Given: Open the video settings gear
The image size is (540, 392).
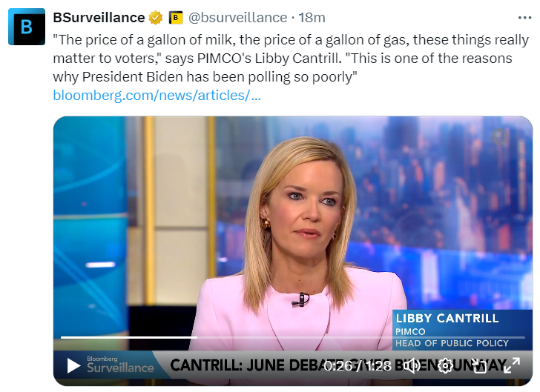Looking at the screenshot, I should [445, 365].
